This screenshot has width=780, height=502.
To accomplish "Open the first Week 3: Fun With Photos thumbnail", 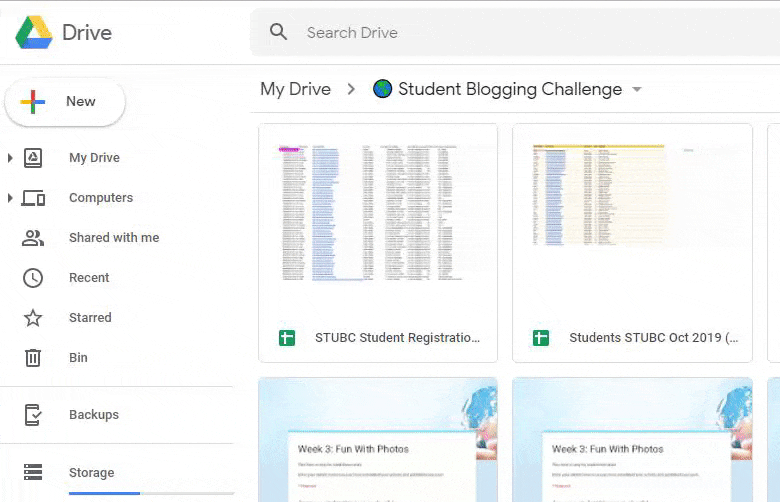I will (378, 440).
